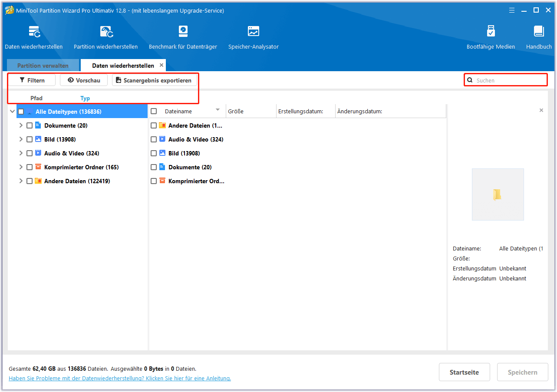The height and width of the screenshot is (392, 557).
Task: Click Scanergebnis exportieren button
Action: (154, 80)
